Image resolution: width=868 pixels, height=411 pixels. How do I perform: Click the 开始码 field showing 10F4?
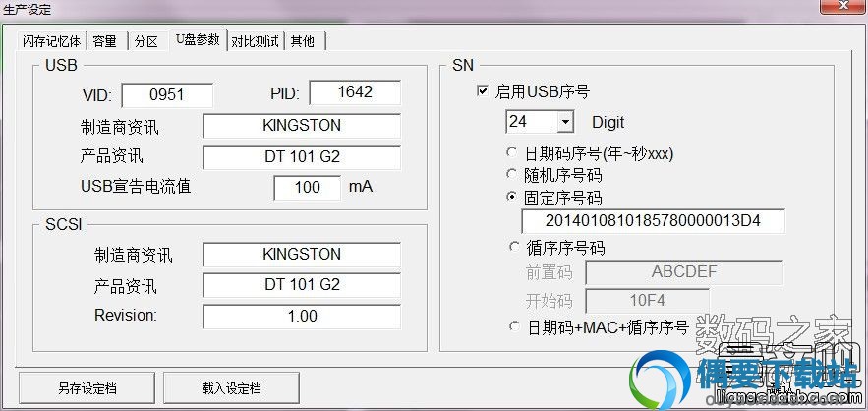pos(647,301)
